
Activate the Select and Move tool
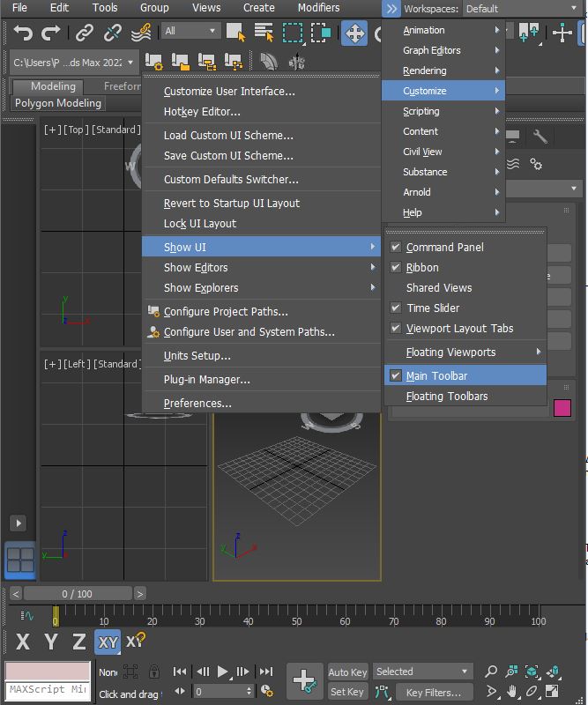[x=354, y=33]
